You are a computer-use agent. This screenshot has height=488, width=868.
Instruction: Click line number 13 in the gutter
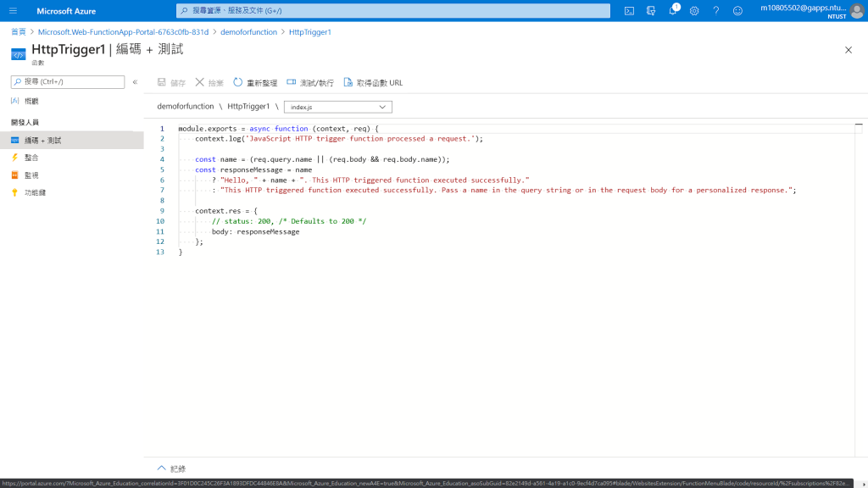click(x=160, y=252)
